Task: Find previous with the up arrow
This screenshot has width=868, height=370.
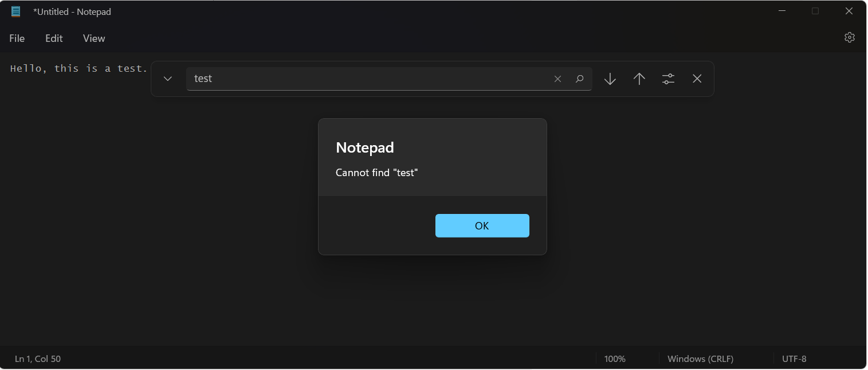Action: coord(639,79)
